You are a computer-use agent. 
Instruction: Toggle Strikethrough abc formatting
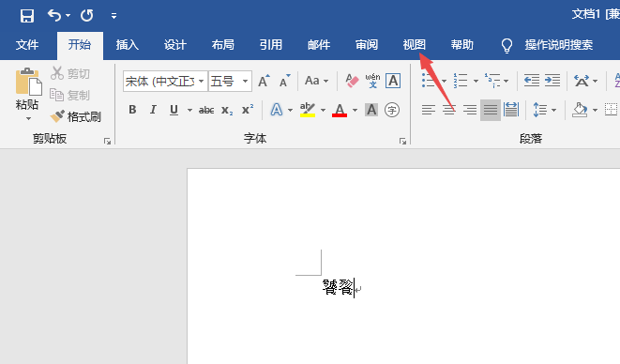pyautogui.click(x=206, y=110)
